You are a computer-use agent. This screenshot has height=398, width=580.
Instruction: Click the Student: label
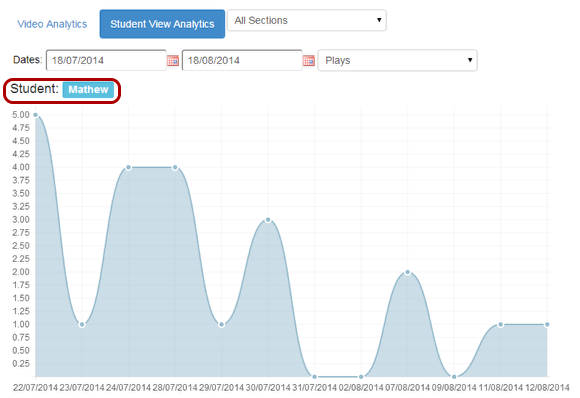pos(34,89)
